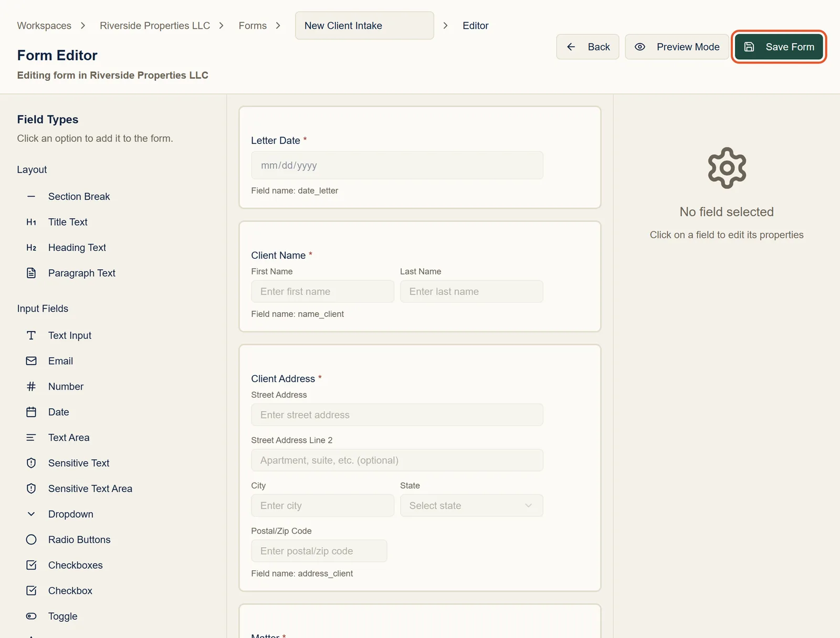Click the single Checkbox field icon
The width and height of the screenshot is (840, 638).
31,591
